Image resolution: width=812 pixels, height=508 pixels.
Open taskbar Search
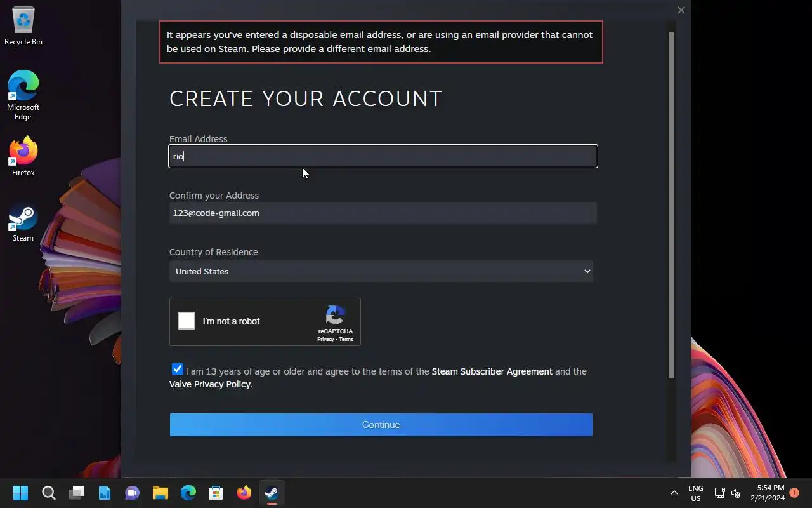49,493
